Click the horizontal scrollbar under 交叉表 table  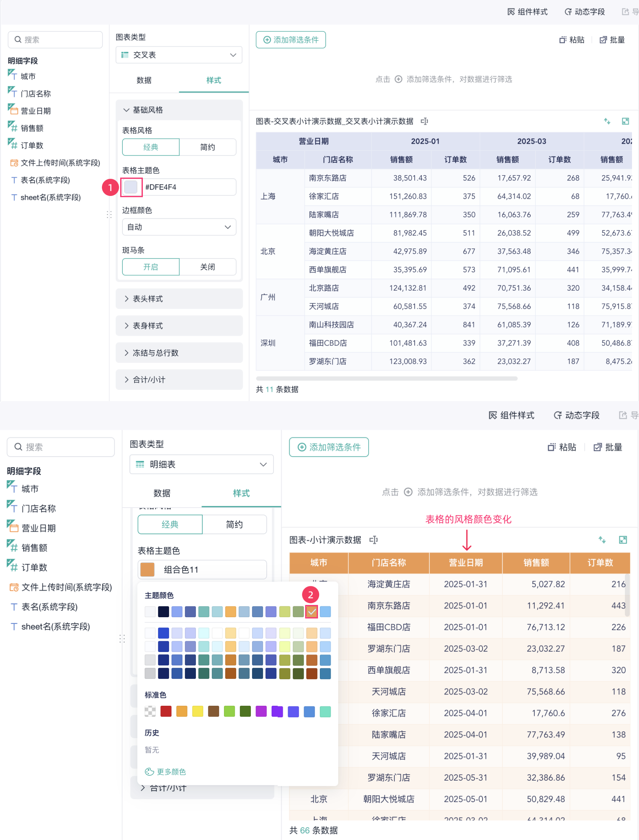click(387, 378)
